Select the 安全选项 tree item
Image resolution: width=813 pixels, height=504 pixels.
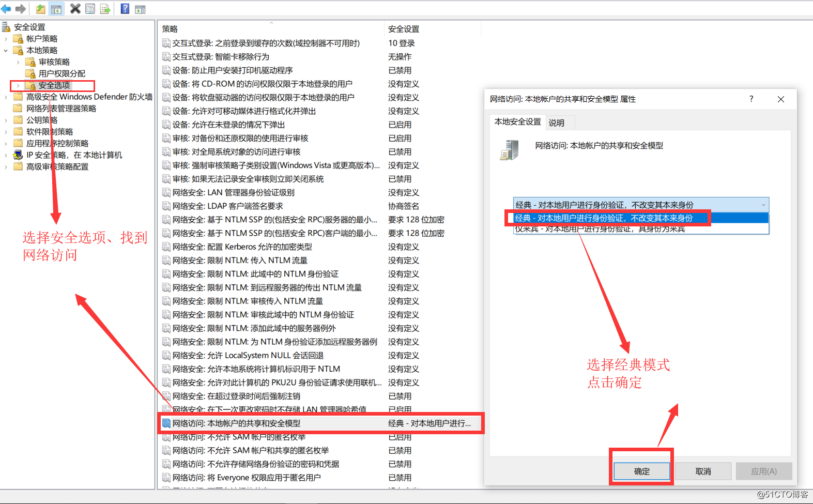[54, 85]
